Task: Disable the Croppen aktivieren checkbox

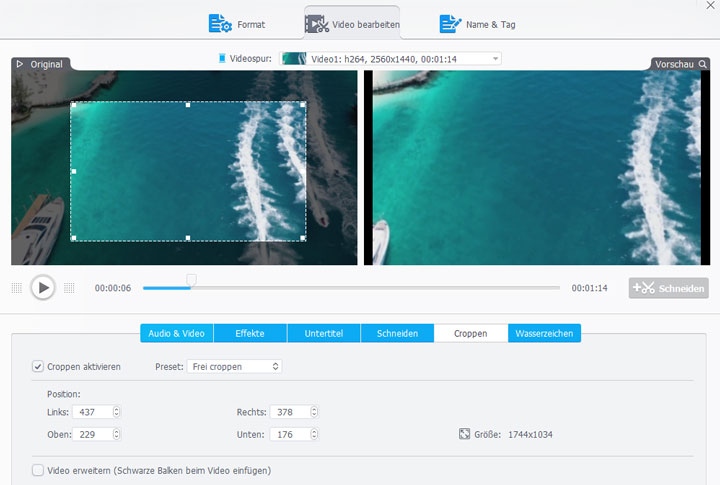Action: tap(38, 367)
